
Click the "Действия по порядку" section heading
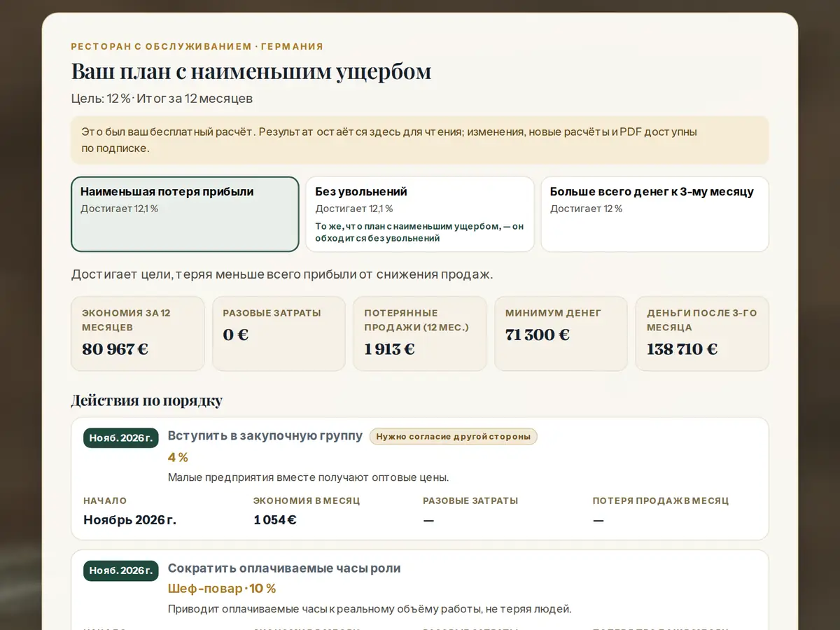147,401
